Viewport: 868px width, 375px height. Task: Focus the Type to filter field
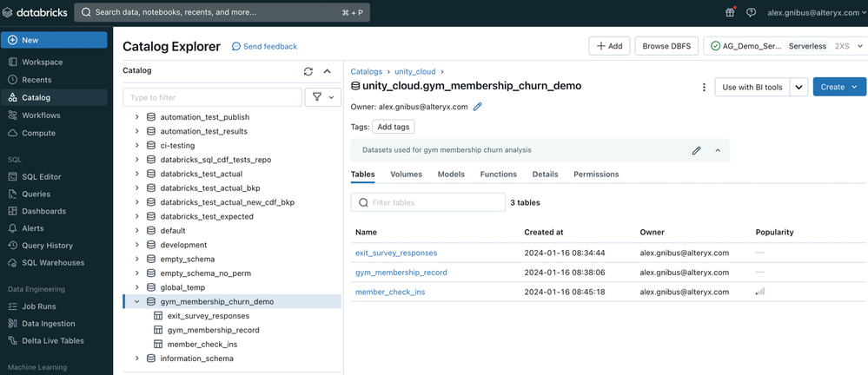point(213,97)
